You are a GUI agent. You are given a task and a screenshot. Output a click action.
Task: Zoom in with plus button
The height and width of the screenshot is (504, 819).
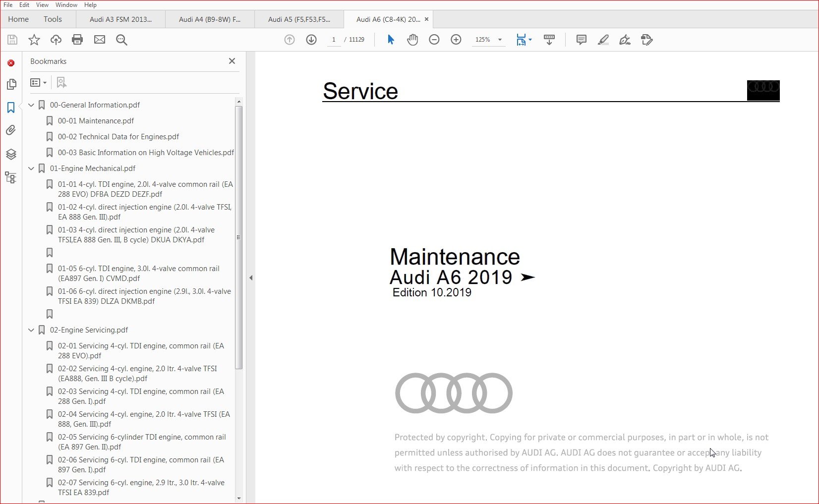click(x=456, y=40)
